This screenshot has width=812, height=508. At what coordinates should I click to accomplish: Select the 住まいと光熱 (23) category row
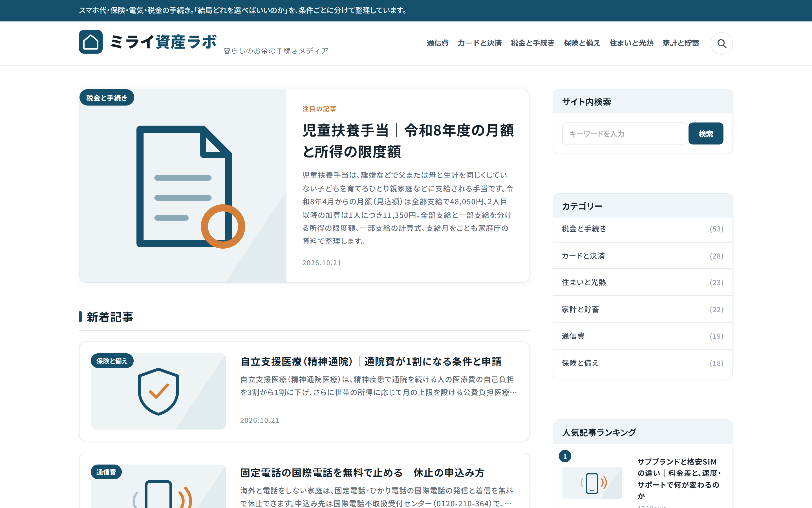[x=643, y=282]
